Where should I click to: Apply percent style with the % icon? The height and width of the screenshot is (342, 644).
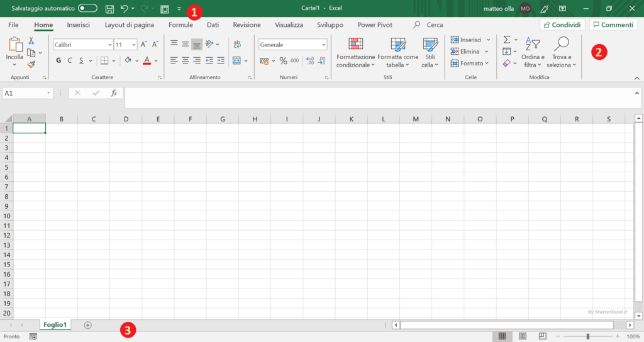click(x=283, y=61)
